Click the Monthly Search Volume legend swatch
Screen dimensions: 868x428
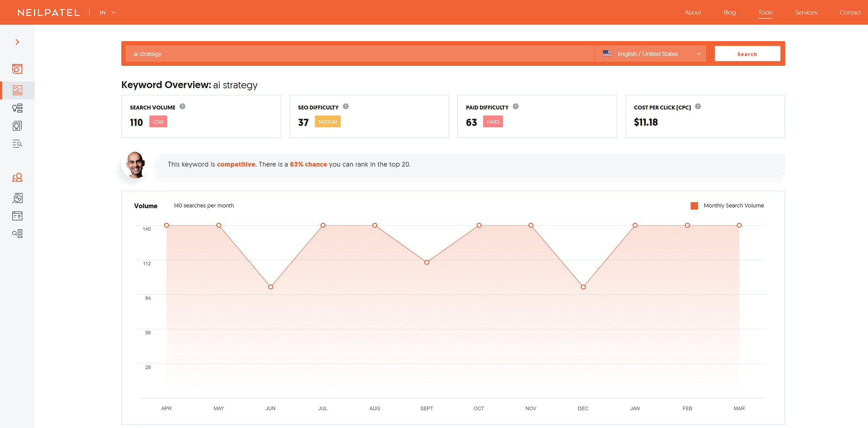point(694,206)
